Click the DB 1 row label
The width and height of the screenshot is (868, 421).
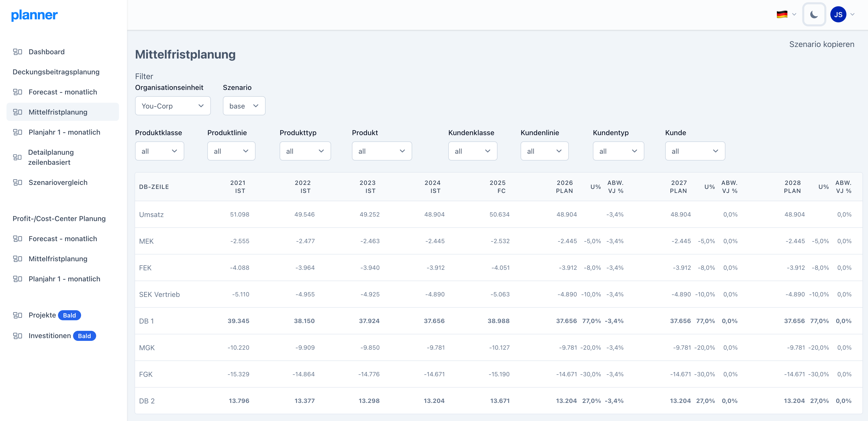click(x=147, y=321)
